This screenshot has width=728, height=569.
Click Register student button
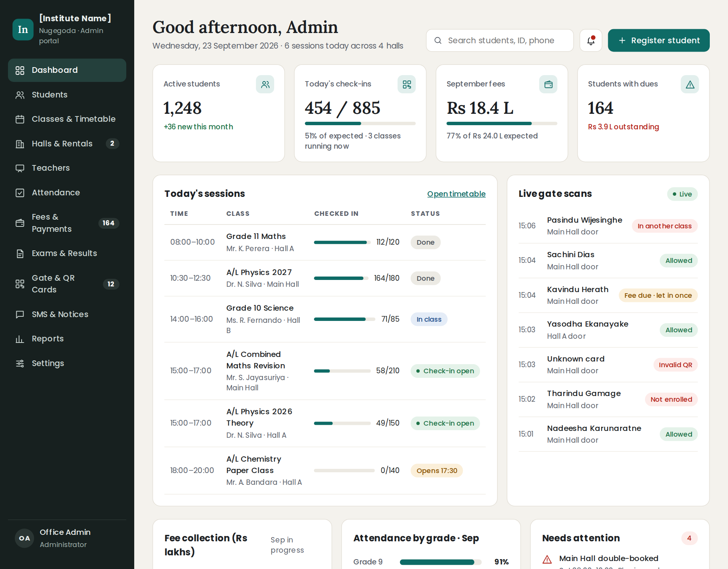click(659, 41)
